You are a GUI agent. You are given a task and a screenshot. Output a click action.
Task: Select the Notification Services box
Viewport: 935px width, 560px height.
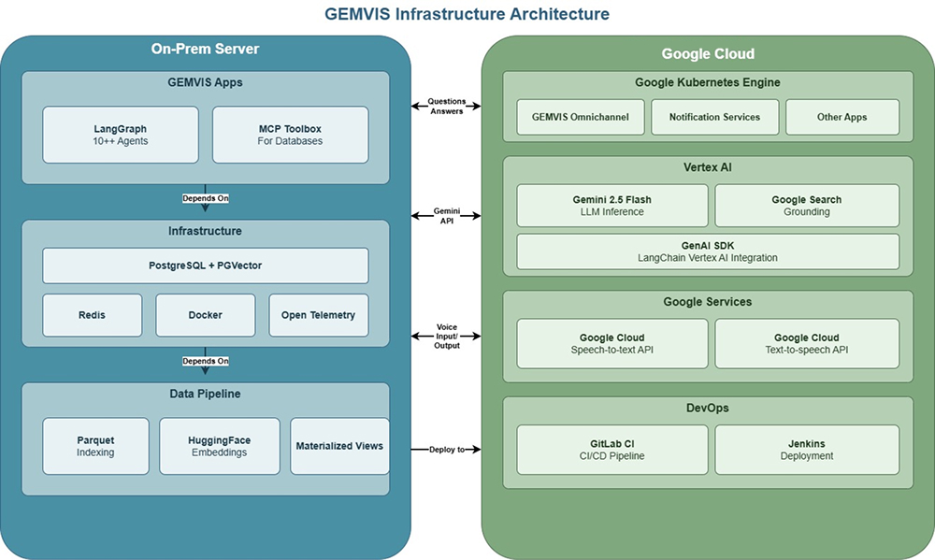click(x=715, y=117)
